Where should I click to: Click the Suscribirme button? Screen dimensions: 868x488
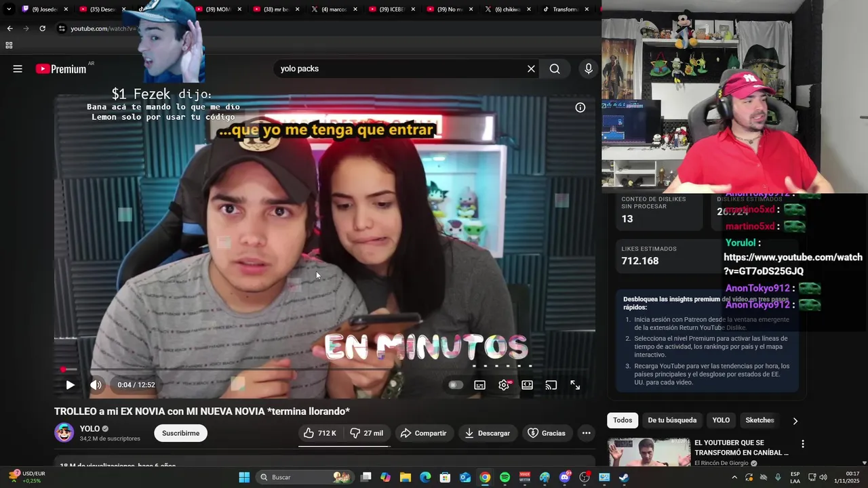pyautogui.click(x=180, y=433)
